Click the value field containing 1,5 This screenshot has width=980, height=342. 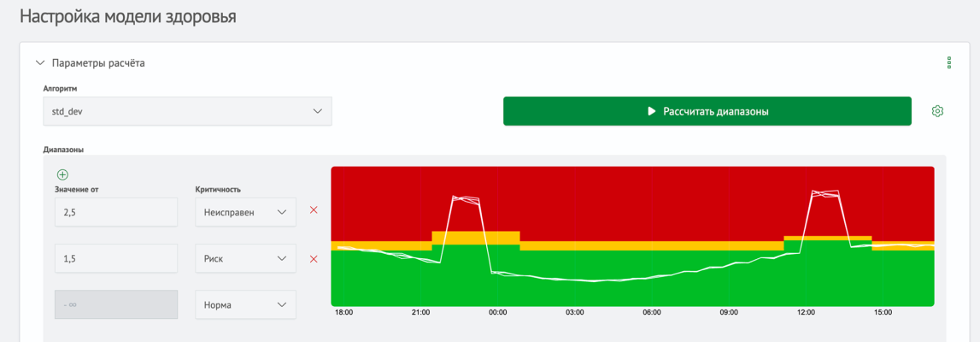(x=116, y=258)
